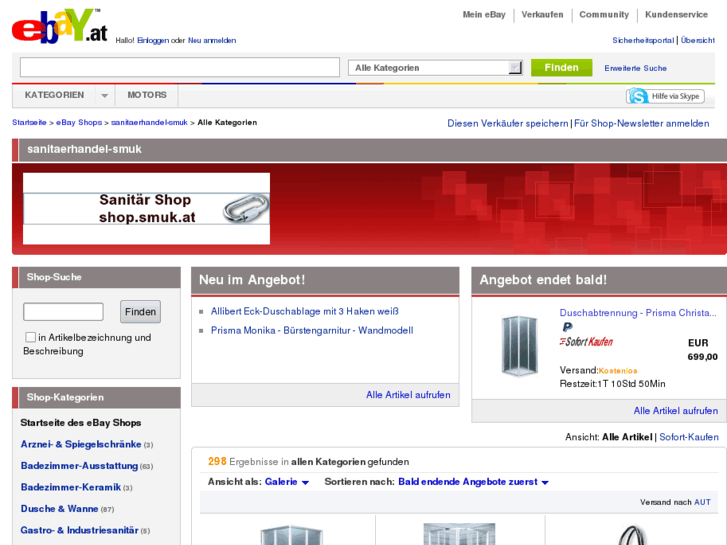Open the Sanitär Shop banner image
Image resolution: width=727 pixels, height=545 pixels.
pos(147,208)
